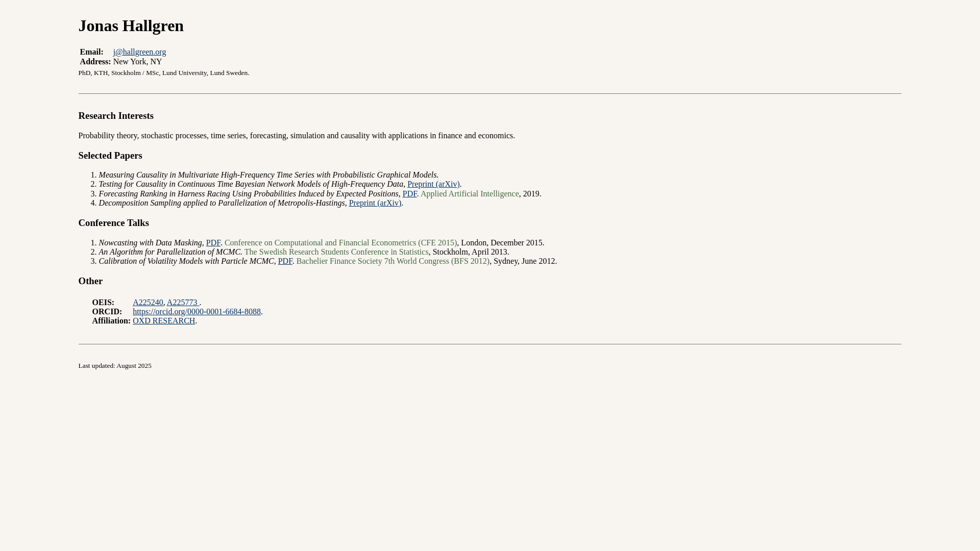Click the Conference on Computational and Financial Econometrics text

coord(340,243)
